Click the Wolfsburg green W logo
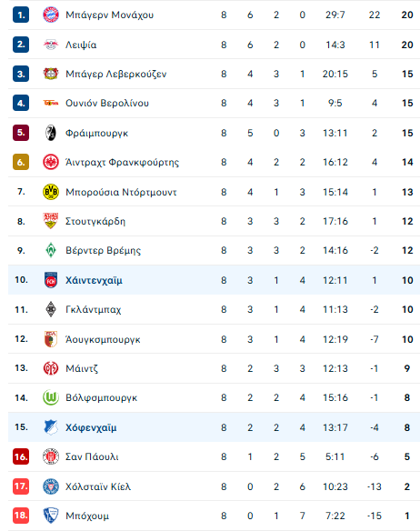The width and height of the screenshot is (420, 531). click(x=51, y=397)
